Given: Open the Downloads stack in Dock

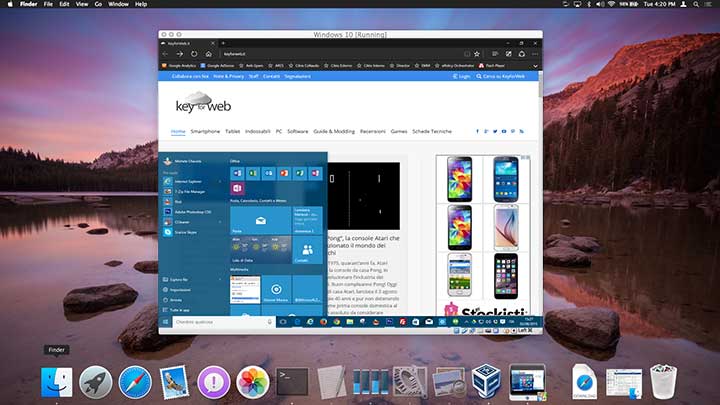Looking at the screenshot, I should coord(585,381).
